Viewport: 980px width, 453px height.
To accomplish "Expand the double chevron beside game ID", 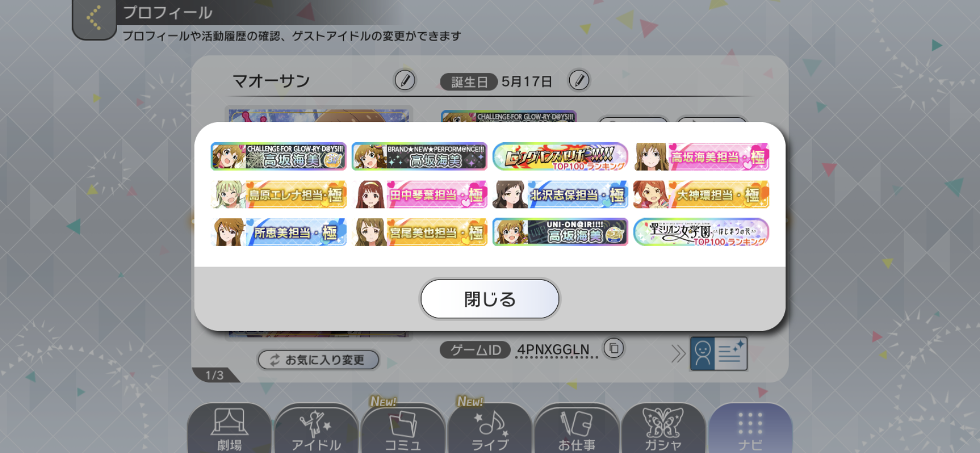I will pos(678,353).
